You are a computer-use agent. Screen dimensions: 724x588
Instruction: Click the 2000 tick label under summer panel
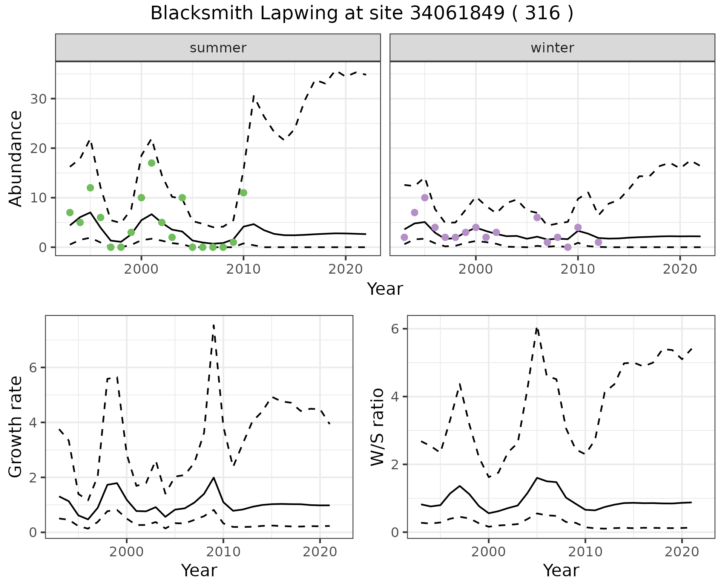coord(141,269)
